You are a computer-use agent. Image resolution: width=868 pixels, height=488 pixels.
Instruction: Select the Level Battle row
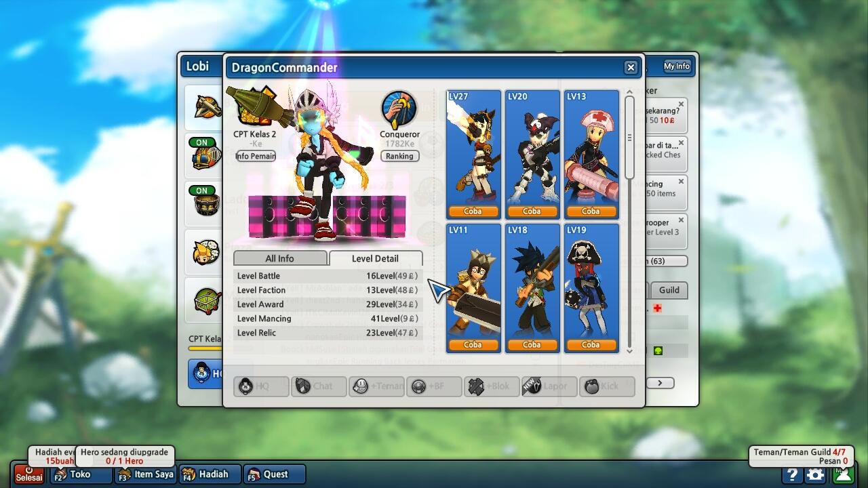[328, 276]
